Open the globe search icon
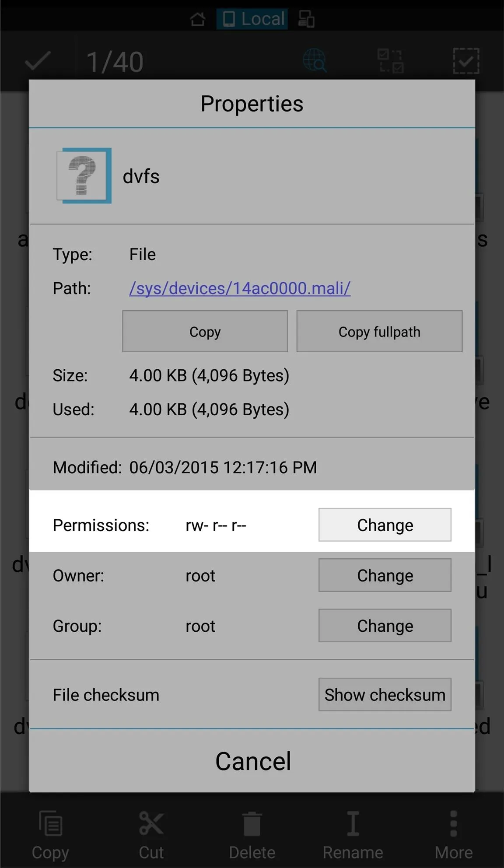Viewport: 504px width, 868px height. 315,60
